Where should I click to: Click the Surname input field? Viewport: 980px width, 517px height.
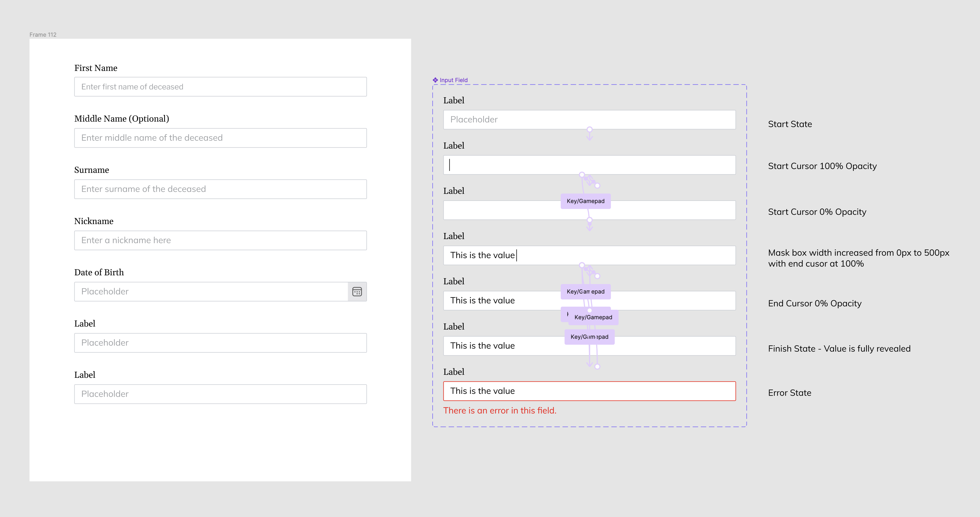[x=220, y=189]
